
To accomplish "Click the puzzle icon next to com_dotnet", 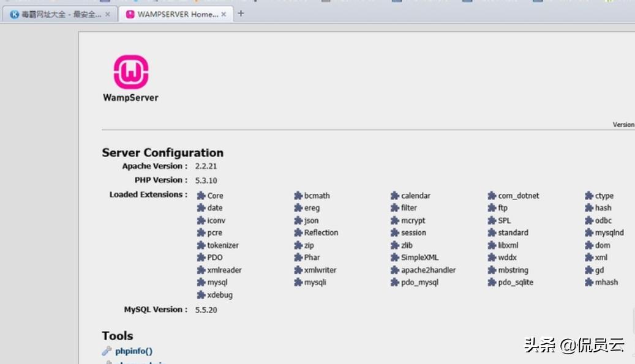I will tap(492, 196).
